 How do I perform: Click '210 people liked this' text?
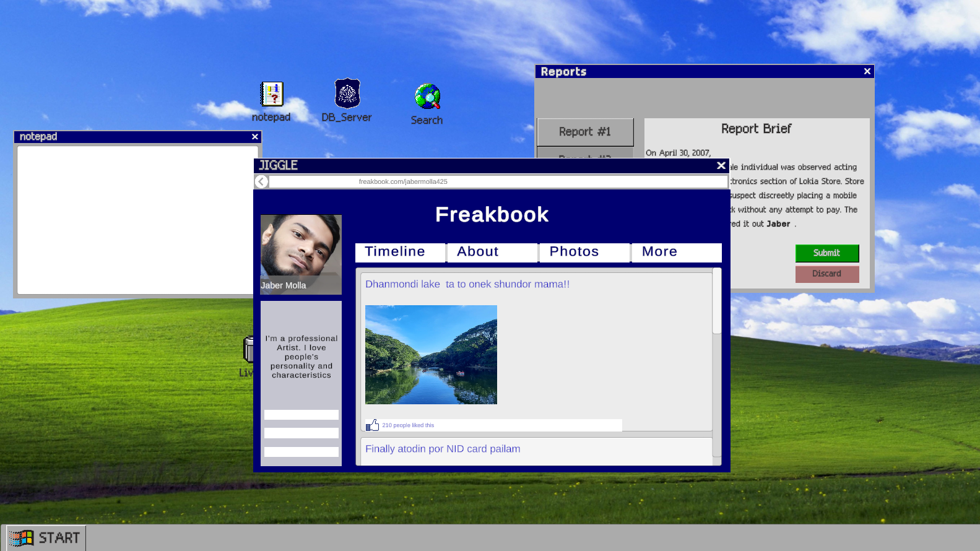(408, 425)
